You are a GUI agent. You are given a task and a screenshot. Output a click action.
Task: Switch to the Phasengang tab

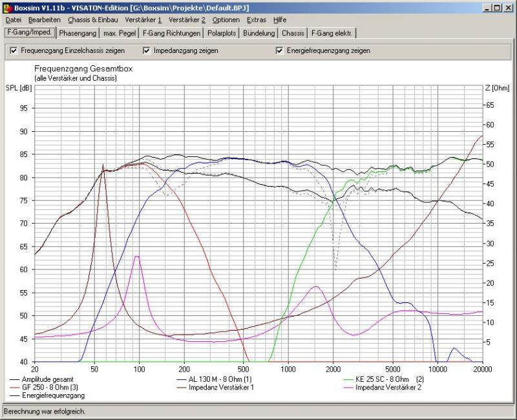coord(78,33)
